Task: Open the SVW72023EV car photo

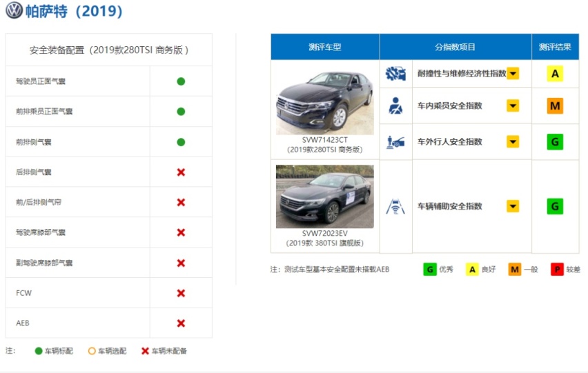Action: pos(325,196)
